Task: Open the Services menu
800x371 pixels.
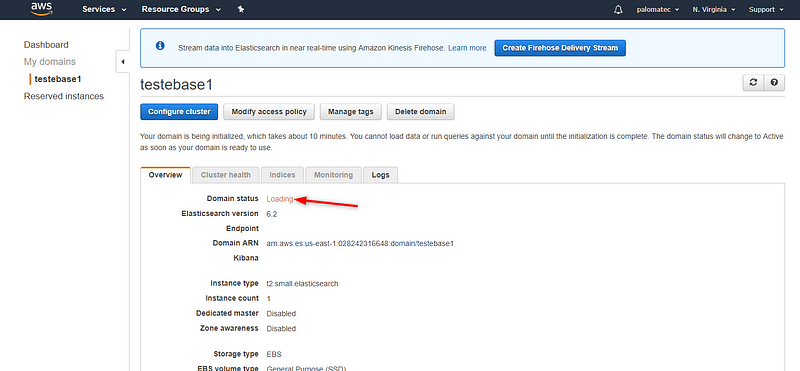Action: click(104, 9)
